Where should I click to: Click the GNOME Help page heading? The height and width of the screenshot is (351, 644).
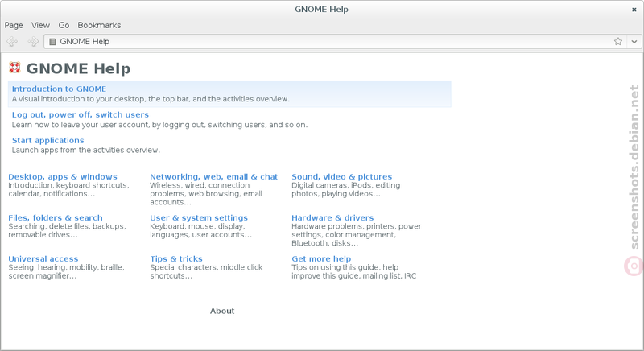point(78,68)
